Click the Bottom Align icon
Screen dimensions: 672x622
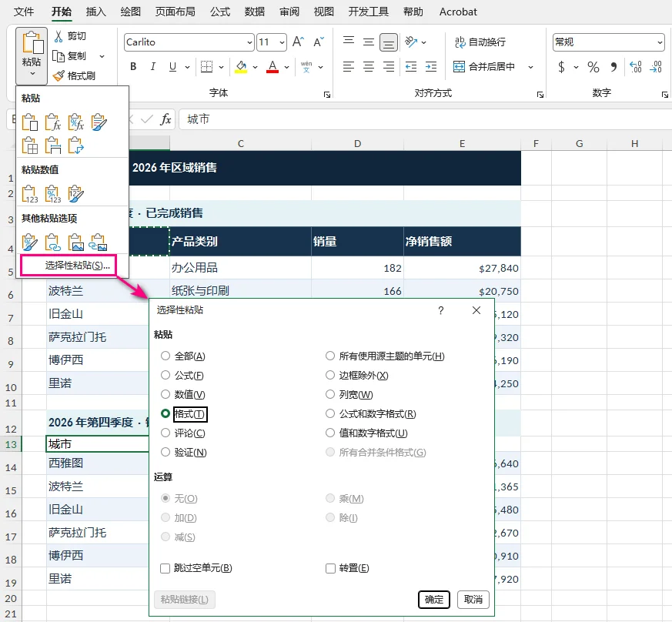pos(389,42)
